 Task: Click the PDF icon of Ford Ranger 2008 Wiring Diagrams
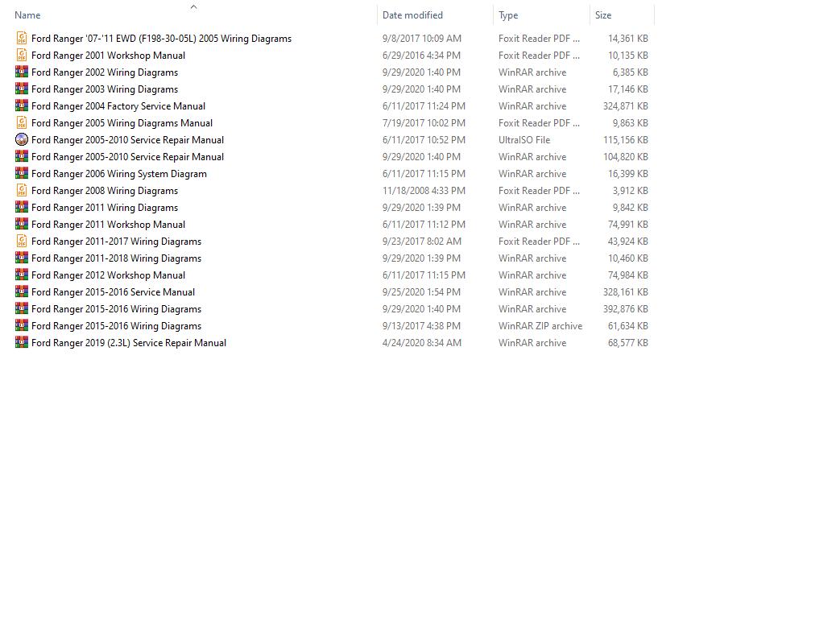pyautogui.click(x=22, y=190)
